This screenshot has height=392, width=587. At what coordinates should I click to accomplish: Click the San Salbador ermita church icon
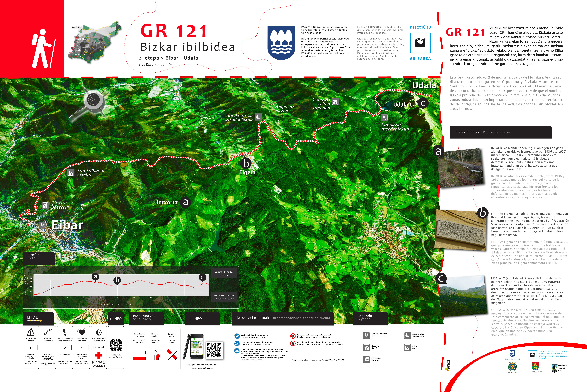pos(71,172)
